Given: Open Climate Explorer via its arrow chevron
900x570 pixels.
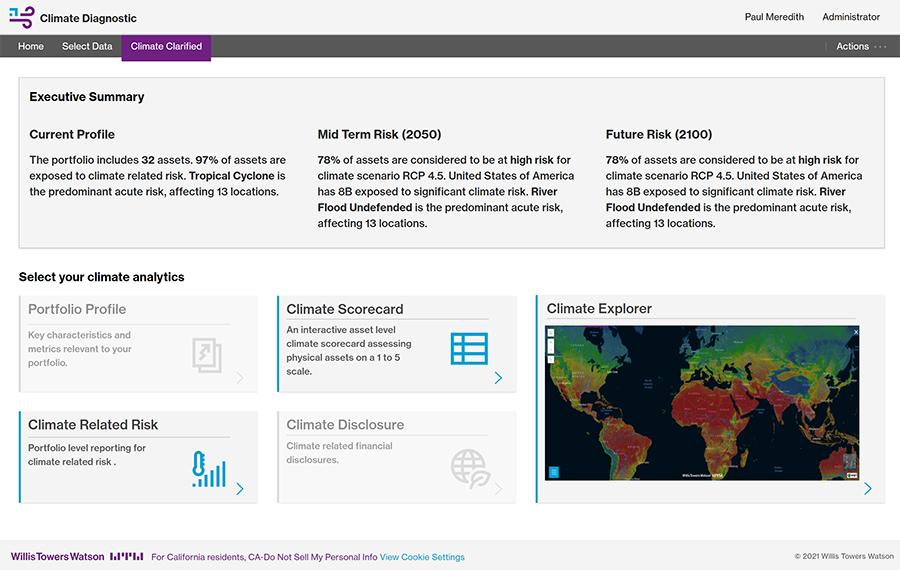Looking at the screenshot, I should point(867,489).
